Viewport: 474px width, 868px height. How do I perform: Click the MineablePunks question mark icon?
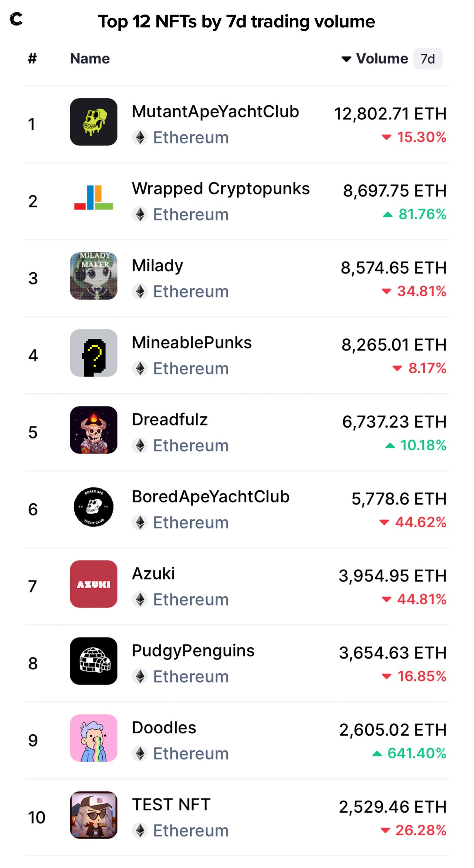(x=94, y=353)
